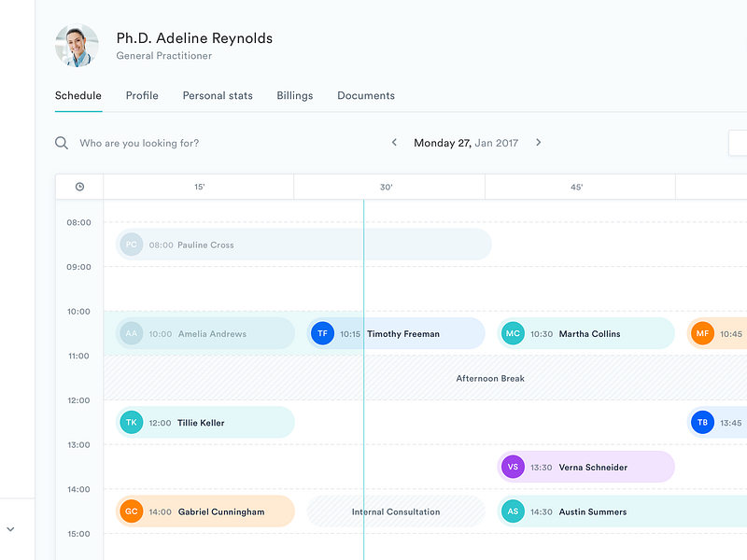The width and height of the screenshot is (747, 560).
Task: Click Austin Summers' AS avatar badge
Action: click(513, 511)
